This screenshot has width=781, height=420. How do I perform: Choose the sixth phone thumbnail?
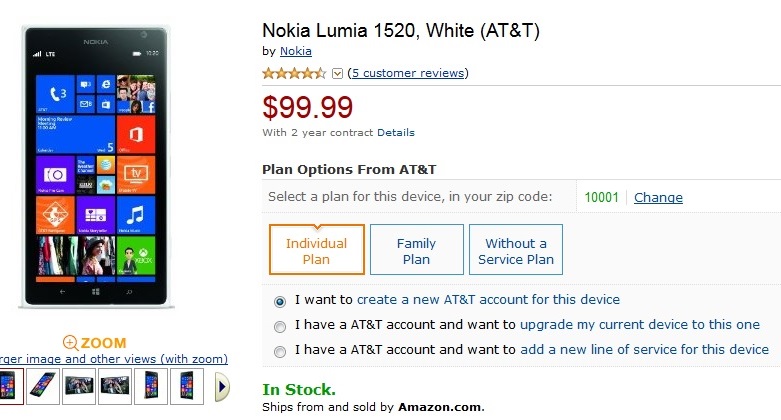click(187, 386)
